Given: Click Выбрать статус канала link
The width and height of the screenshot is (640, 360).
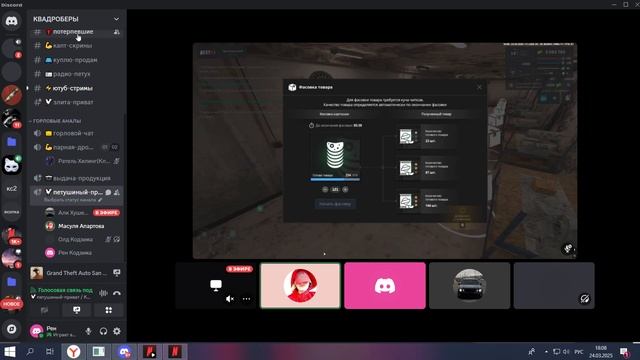Looking at the screenshot, I should [73, 200].
